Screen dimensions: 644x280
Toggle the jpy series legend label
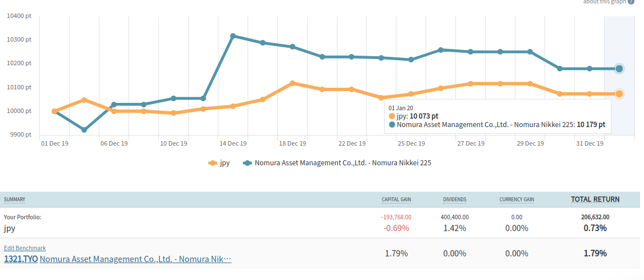[x=224, y=163]
